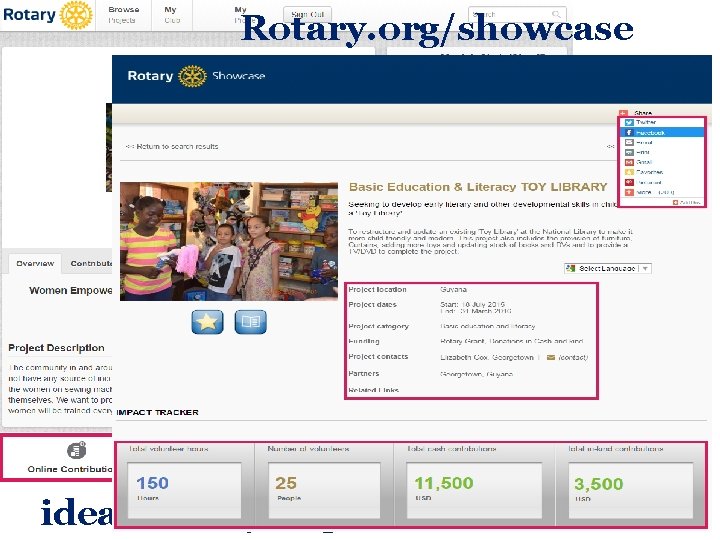Click the gold star favorite button under the photo
Screen dimensions: 720x540
coord(208,322)
